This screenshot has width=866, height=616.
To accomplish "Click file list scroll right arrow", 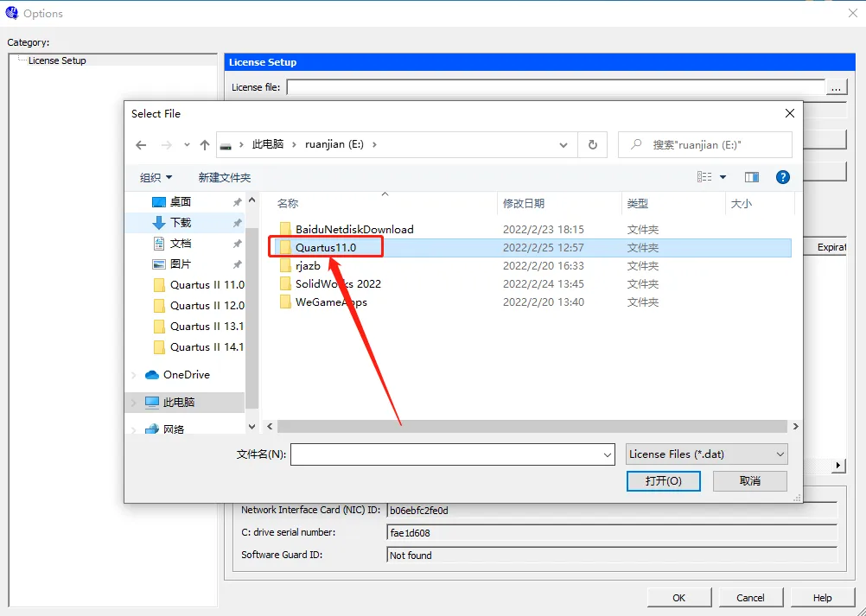I will point(795,426).
